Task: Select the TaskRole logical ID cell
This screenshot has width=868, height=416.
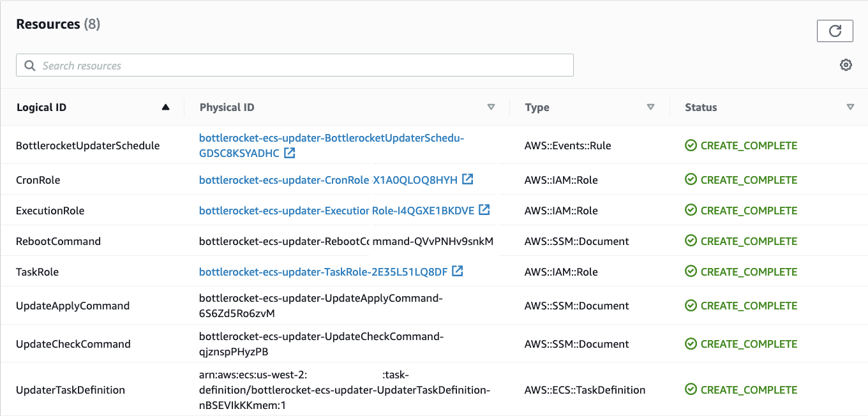Action: coord(37,272)
